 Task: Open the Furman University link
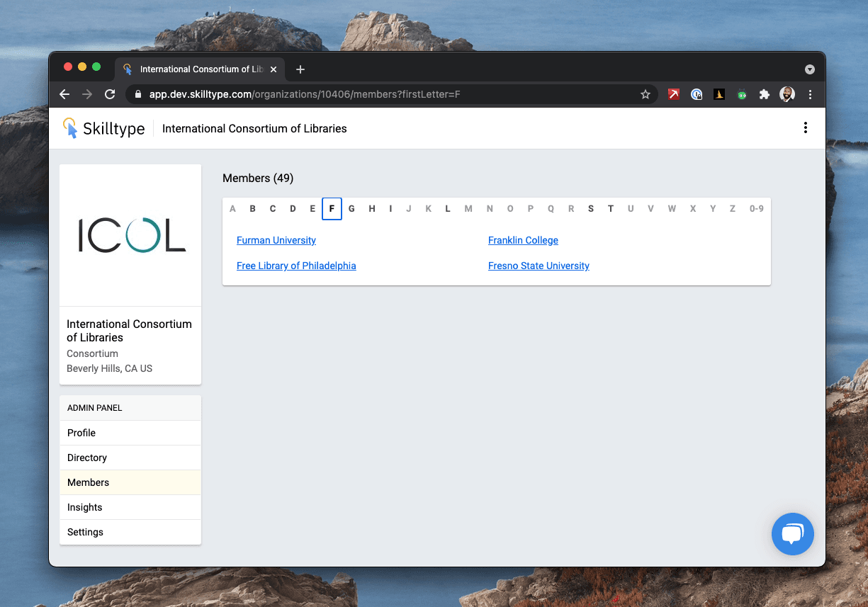tap(276, 241)
